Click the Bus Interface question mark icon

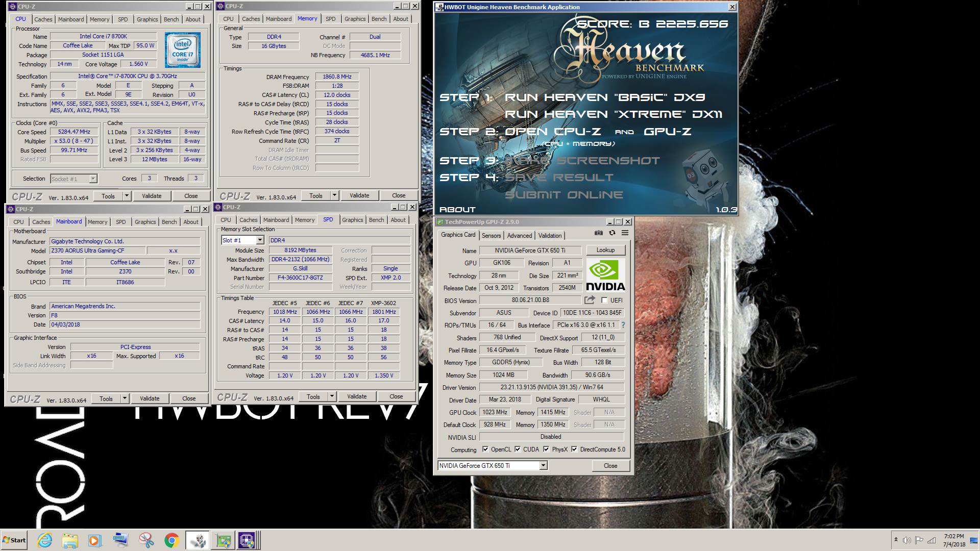pyautogui.click(x=623, y=325)
